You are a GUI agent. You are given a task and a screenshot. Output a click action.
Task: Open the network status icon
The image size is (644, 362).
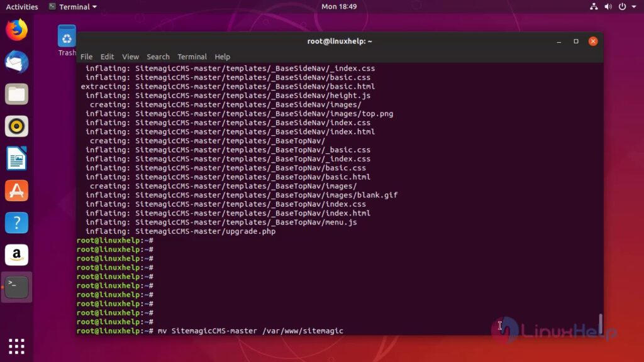594,6
